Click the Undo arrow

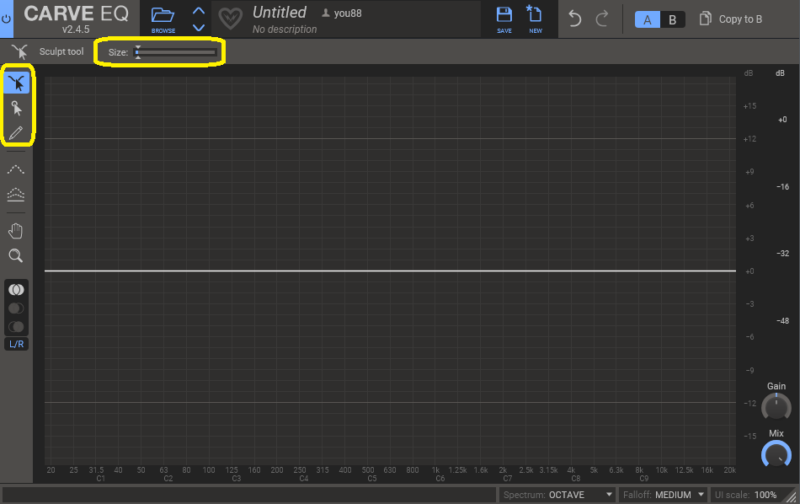[574, 19]
